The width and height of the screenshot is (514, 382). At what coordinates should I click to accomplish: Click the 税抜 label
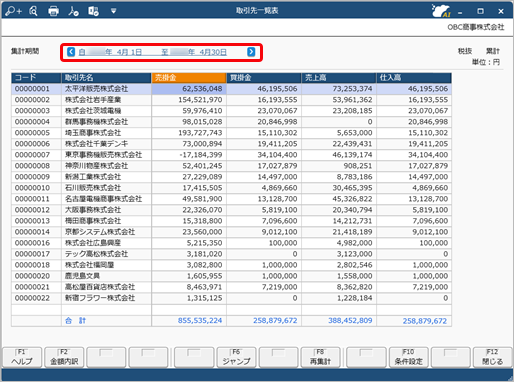tap(465, 51)
